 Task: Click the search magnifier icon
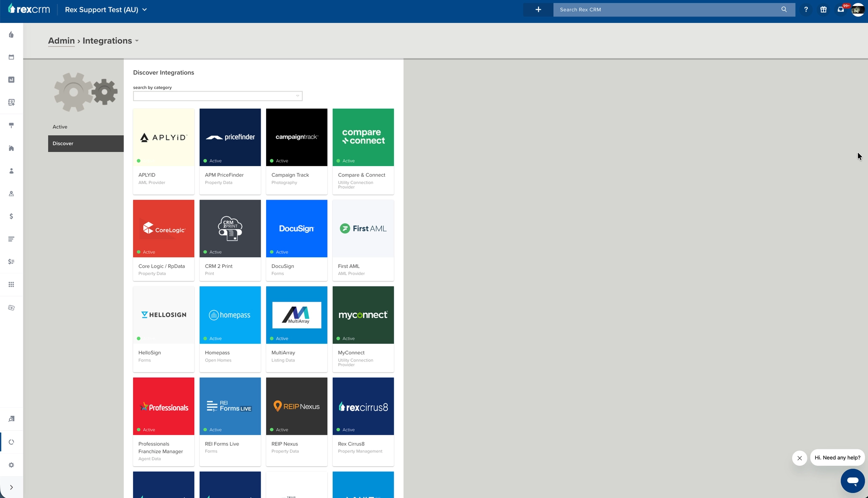[x=784, y=9]
